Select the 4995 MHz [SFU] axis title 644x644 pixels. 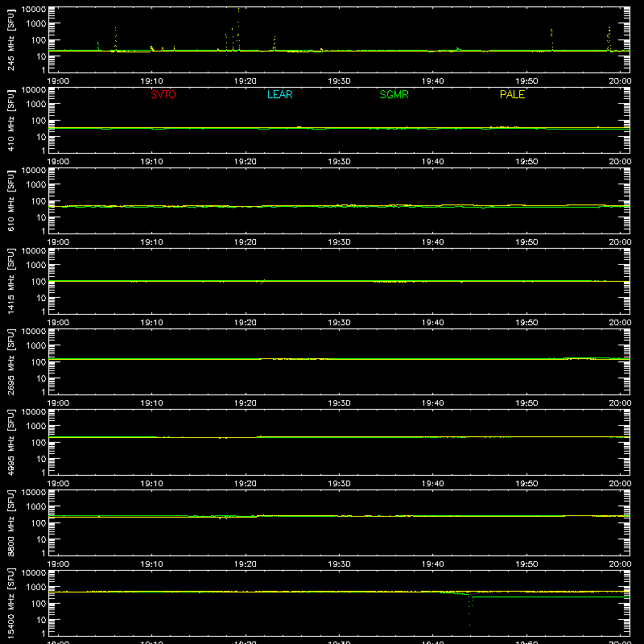point(10,442)
